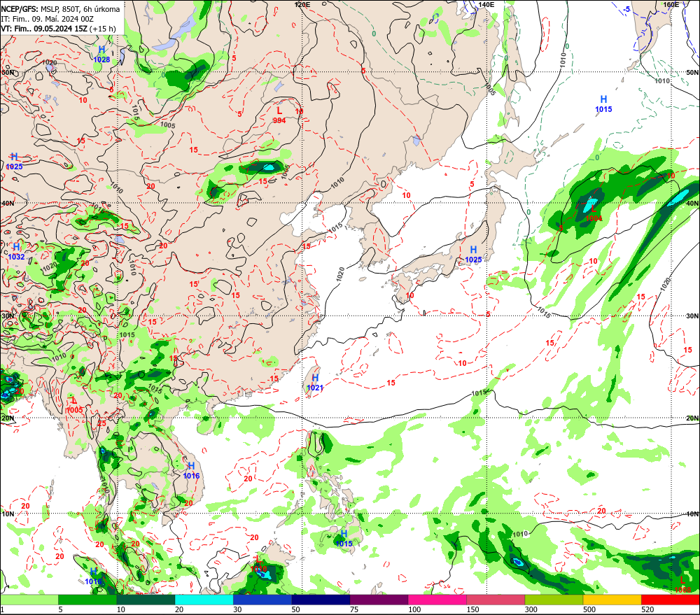Click the H 1015 marker in North Pacific
Image resolution: width=700 pixels, height=615 pixels.
[603, 104]
